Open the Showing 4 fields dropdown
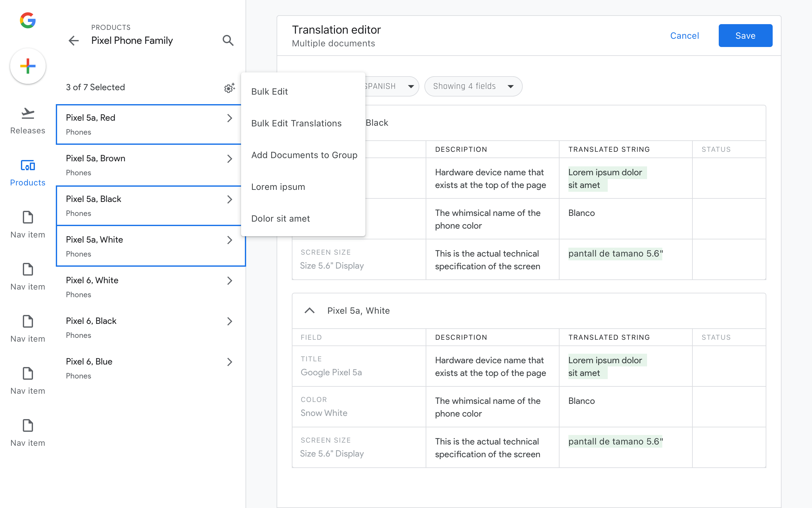 pos(473,86)
